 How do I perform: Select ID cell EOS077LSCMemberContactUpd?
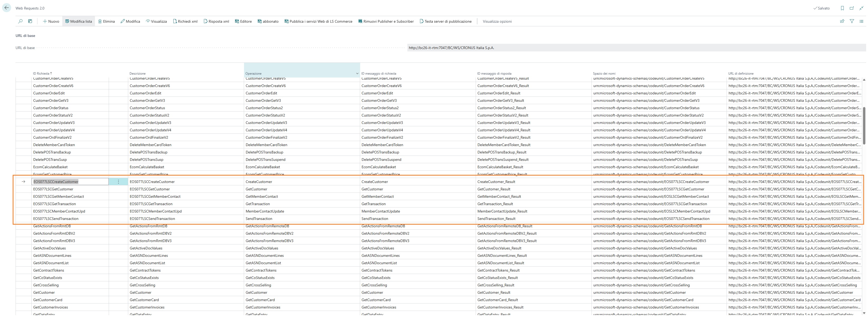pyautogui.click(x=70, y=211)
